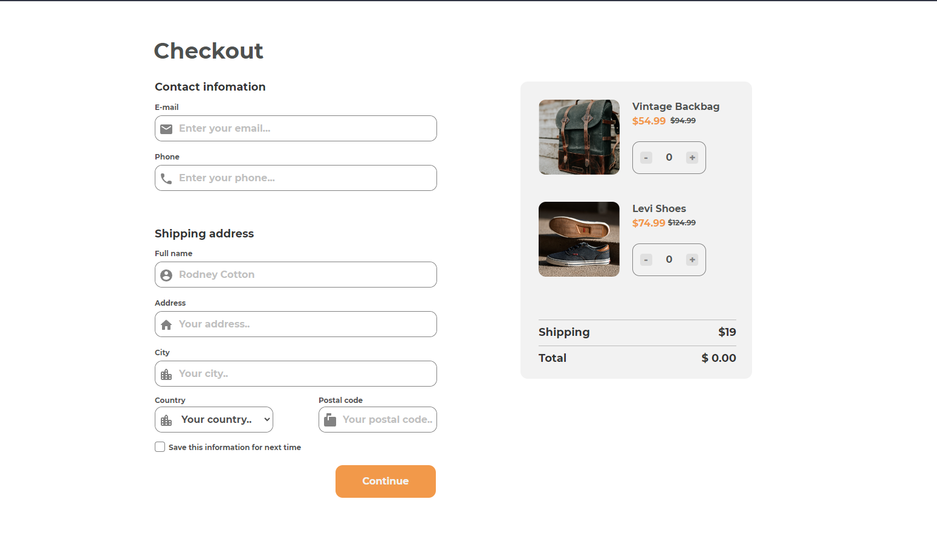Click the building icon in the Country selector
The width and height of the screenshot is (937, 560).
[x=166, y=419]
